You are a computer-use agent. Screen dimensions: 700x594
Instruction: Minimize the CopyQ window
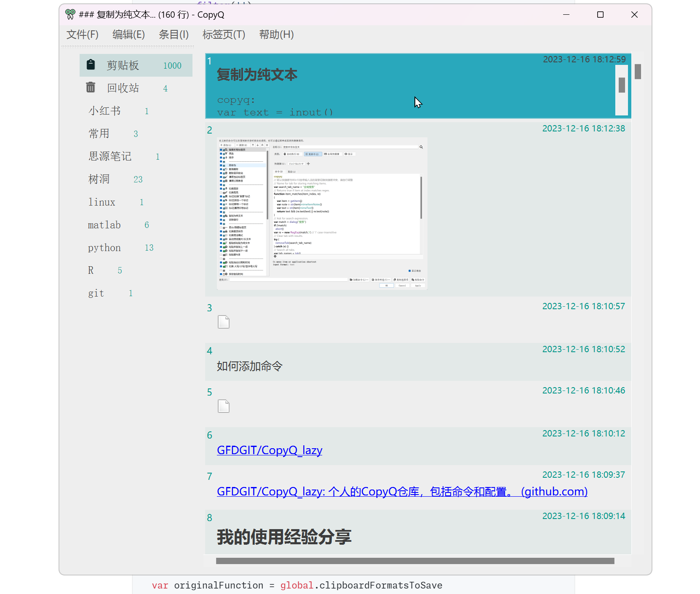tap(566, 14)
